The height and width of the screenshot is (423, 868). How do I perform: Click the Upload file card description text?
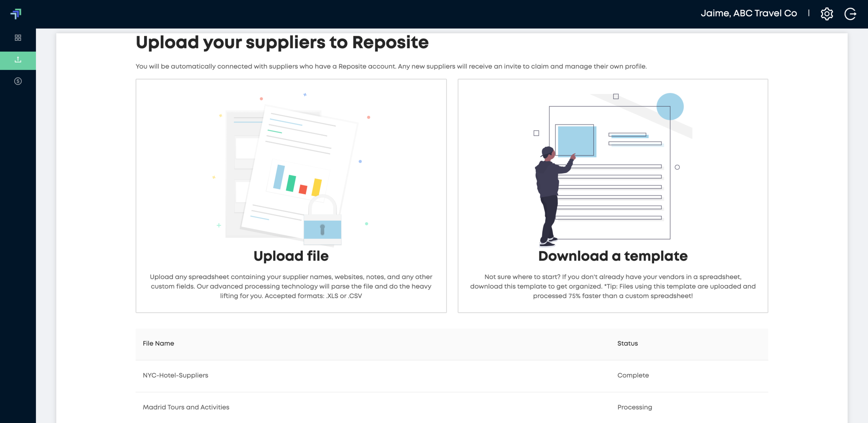pos(291,286)
